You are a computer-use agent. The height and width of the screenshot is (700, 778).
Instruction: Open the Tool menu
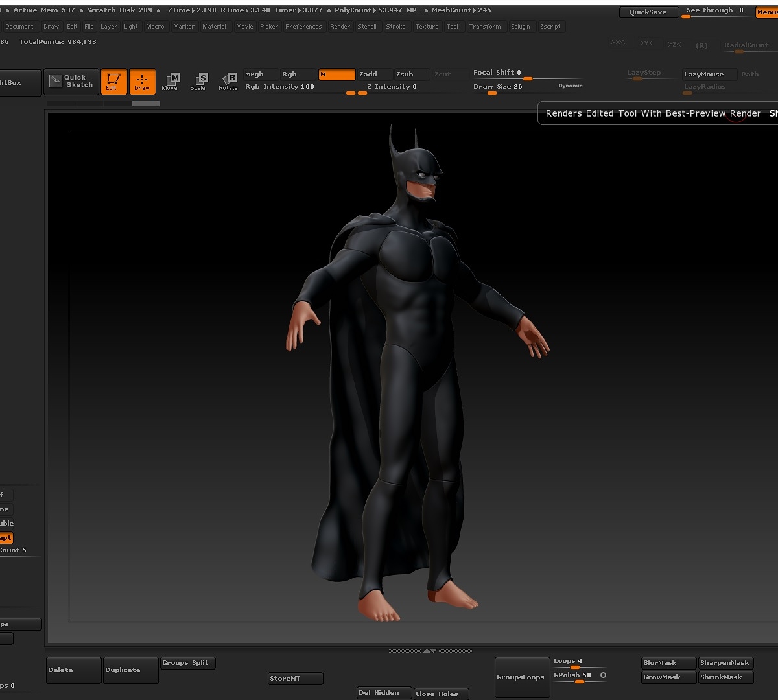click(453, 27)
